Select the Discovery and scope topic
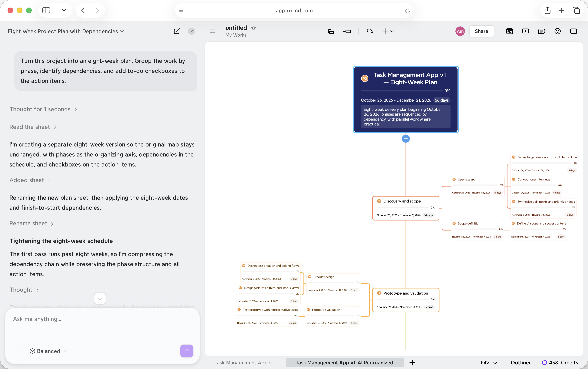Viewport: 588px width, 369px height. tap(406, 208)
